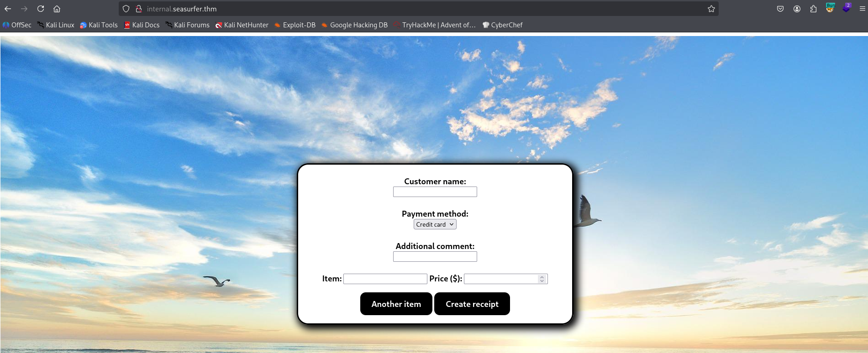This screenshot has height=353, width=868.
Task: Open the Firefox hamburger menu
Action: (x=862, y=9)
